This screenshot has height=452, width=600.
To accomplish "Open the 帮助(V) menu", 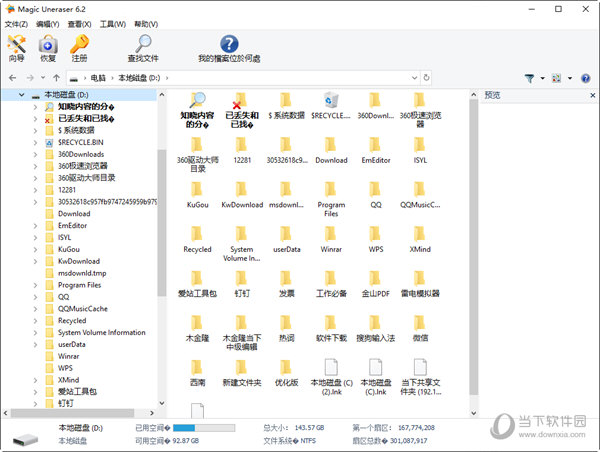I will coord(146,24).
